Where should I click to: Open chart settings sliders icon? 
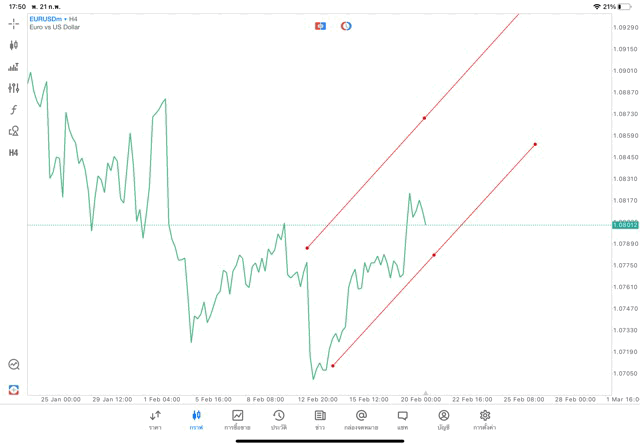click(x=14, y=88)
